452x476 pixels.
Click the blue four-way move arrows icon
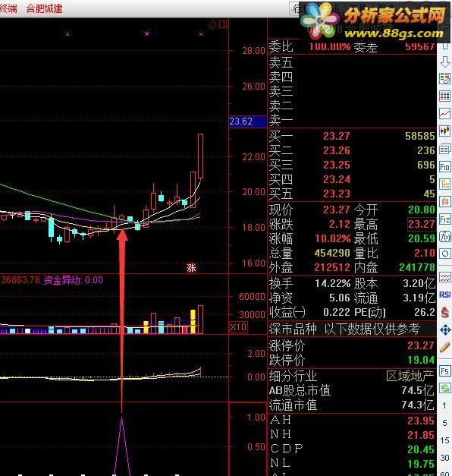444,329
